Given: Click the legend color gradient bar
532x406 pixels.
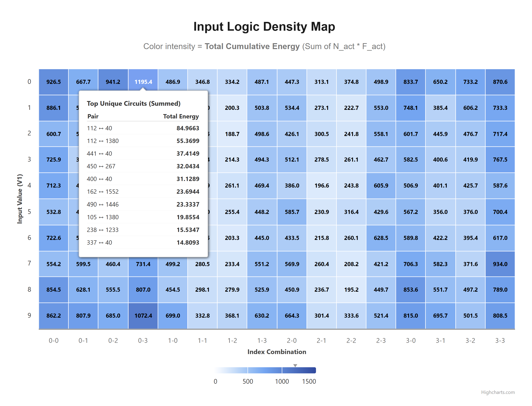Looking at the screenshot, I should 265,370.
